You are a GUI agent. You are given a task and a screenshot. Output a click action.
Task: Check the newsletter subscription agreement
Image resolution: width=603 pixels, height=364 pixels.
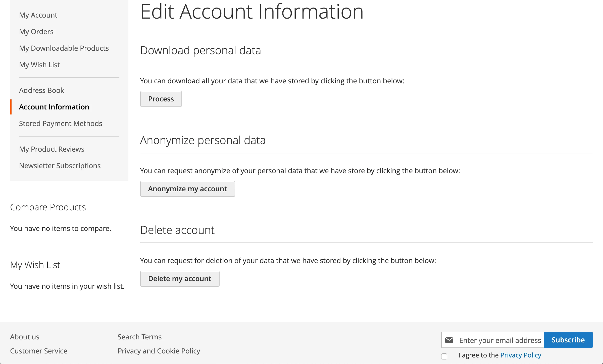(x=444, y=356)
